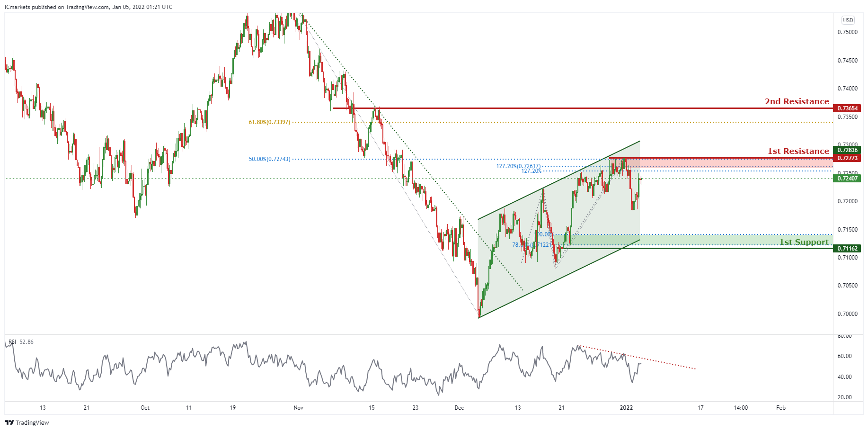The height and width of the screenshot is (431, 868).
Task: Click the ICmarkets published header text
Action: point(89,7)
